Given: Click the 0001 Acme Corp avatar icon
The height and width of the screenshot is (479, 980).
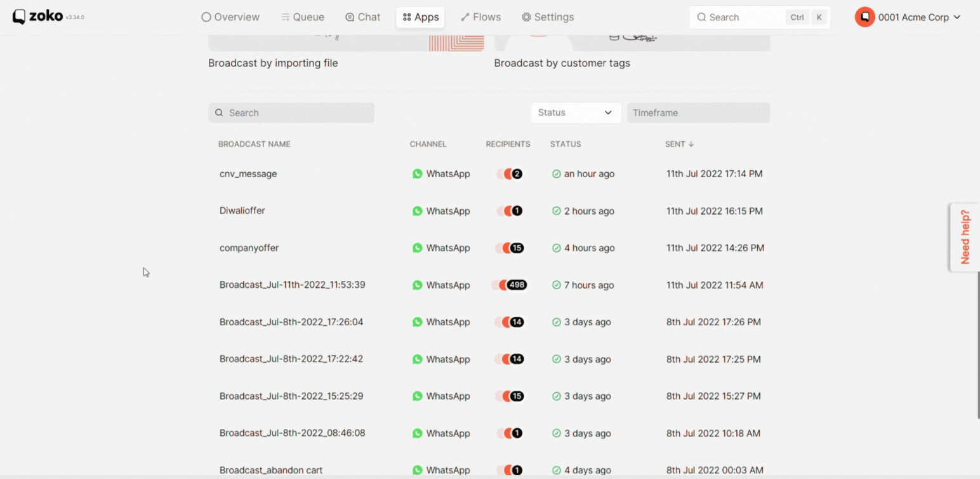Looking at the screenshot, I should click(864, 17).
